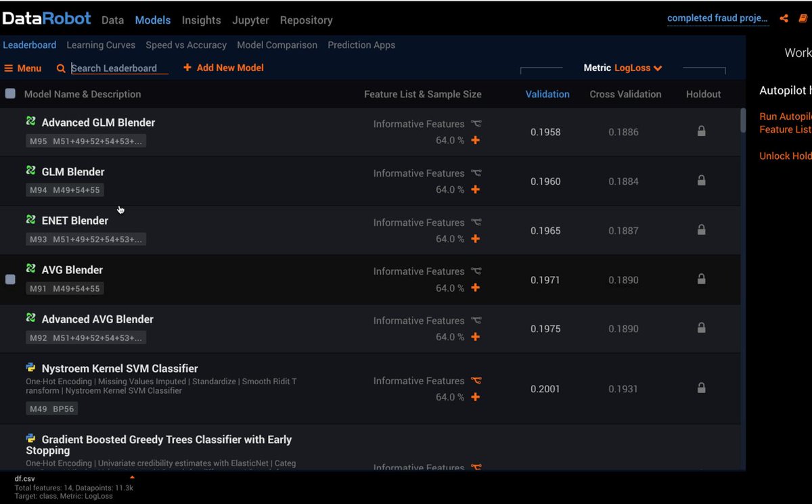812x504 pixels.
Task: Click the orange plus in ENET Blender row
Action: 475,239
